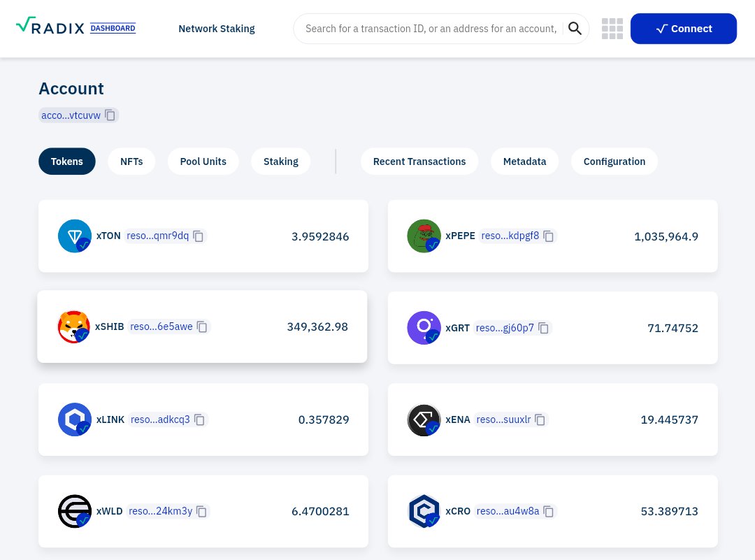The width and height of the screenshot is (755, 560).
Task: Click the xWLD token icon
Action: click(74, 510)
